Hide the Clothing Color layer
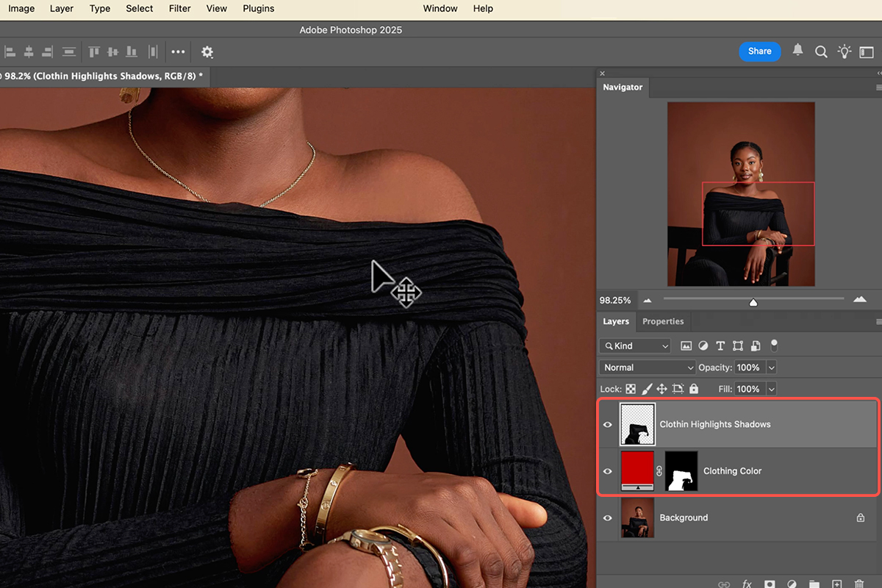The height and width of the screenshot is (588, 882). coord(608,471)
